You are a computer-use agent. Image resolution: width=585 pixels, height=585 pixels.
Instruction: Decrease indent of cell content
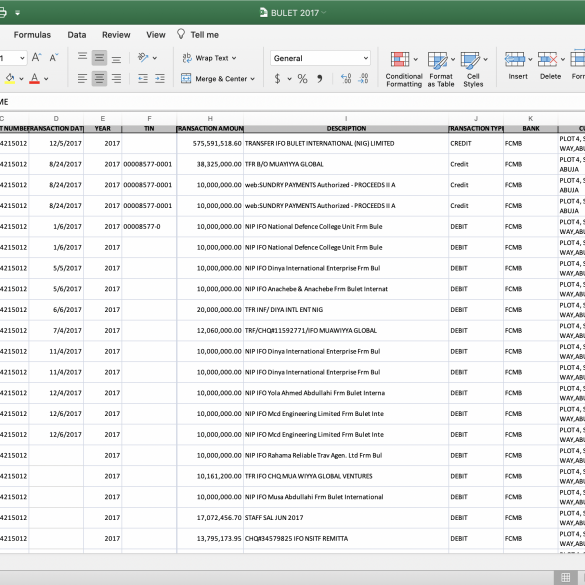pyautogui.click(x=143, y=78)
